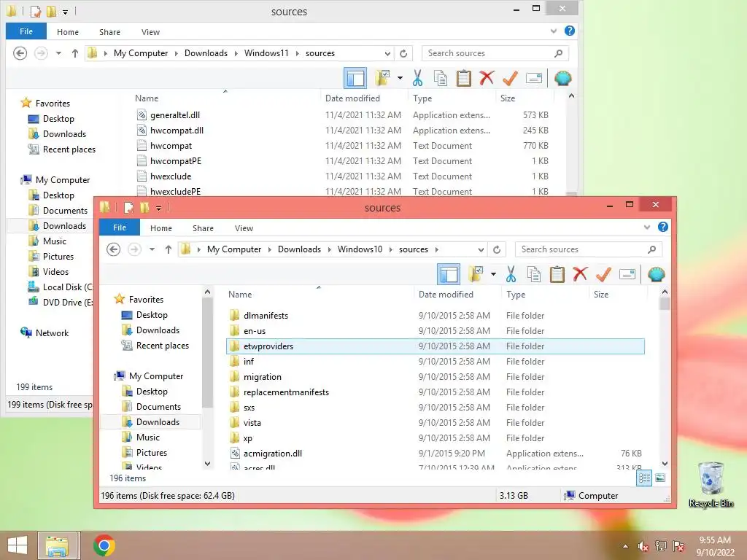Image resolution: width=747 pixels, height=560 pixels.
Task: Open recent locations dropdown in Windows10 window
Action: point(152,249)
